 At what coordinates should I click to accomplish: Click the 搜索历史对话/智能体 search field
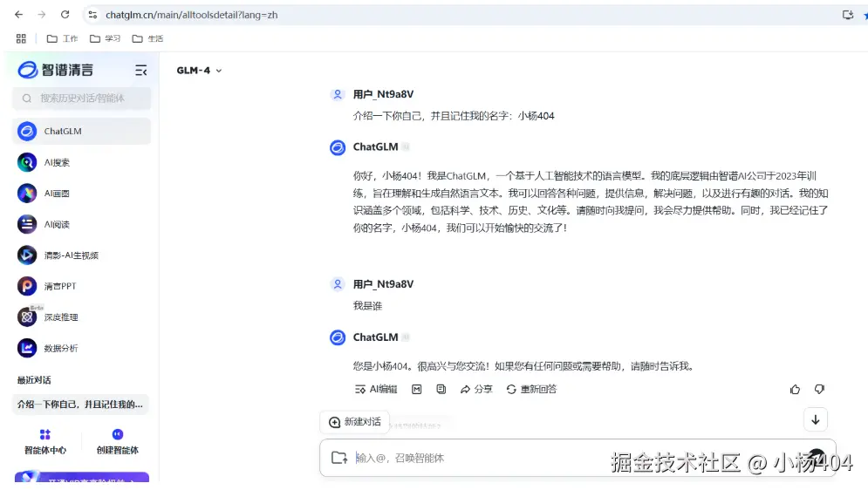coord(81,99)
